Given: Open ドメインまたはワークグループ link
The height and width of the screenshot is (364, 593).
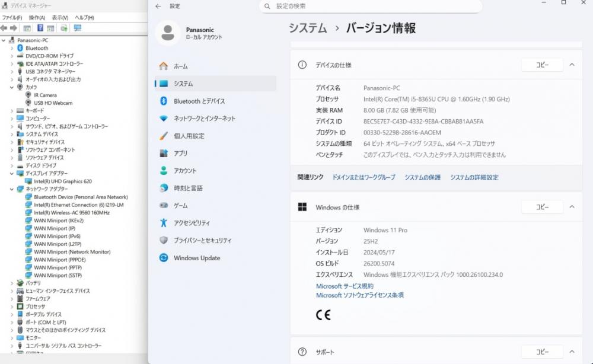Looking at the screenshot, I should (364, 177).
